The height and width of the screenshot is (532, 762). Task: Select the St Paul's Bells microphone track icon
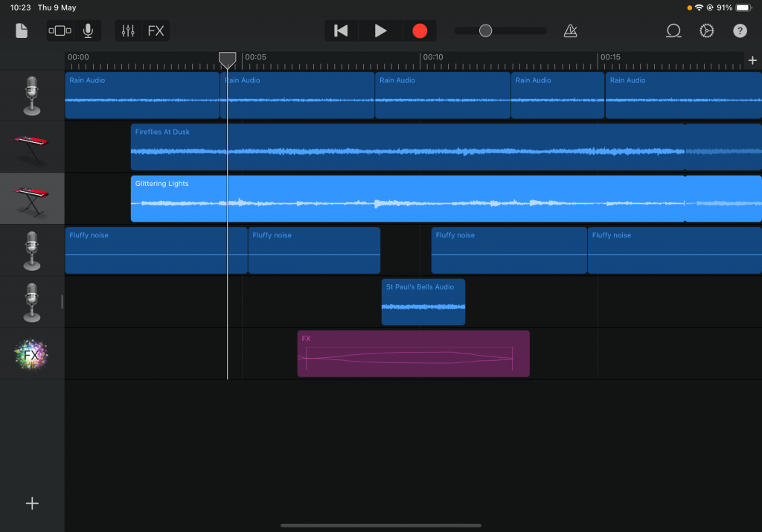coord(32,302)
